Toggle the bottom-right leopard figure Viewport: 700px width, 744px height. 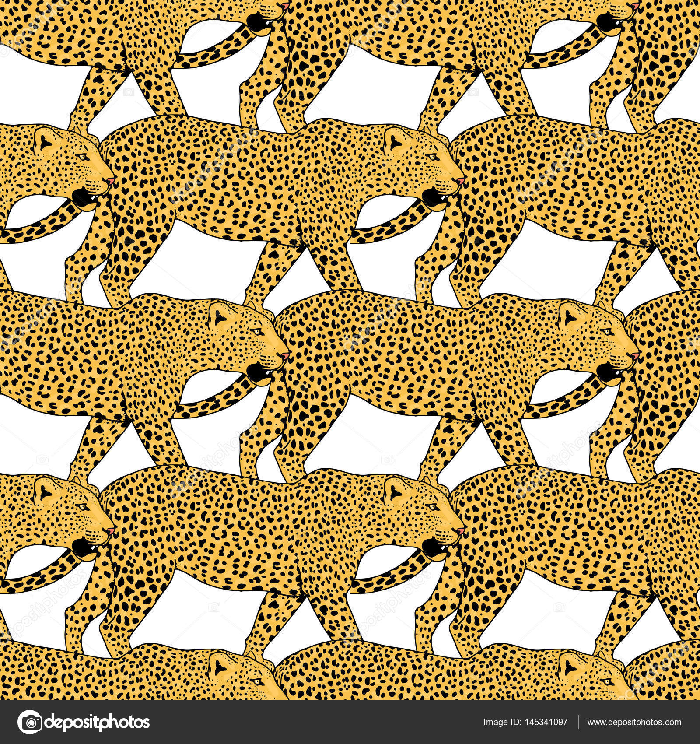coord(569,547)
